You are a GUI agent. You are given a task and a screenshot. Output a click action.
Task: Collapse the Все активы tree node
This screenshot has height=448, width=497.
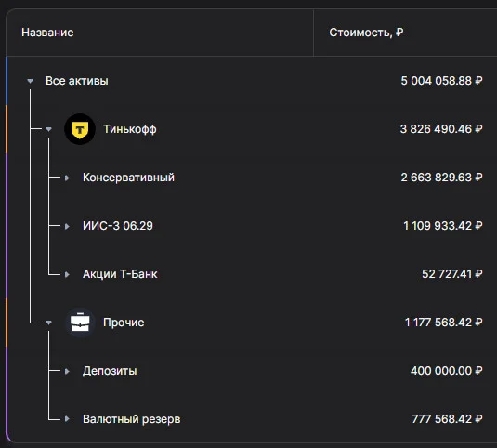point(30,81)
